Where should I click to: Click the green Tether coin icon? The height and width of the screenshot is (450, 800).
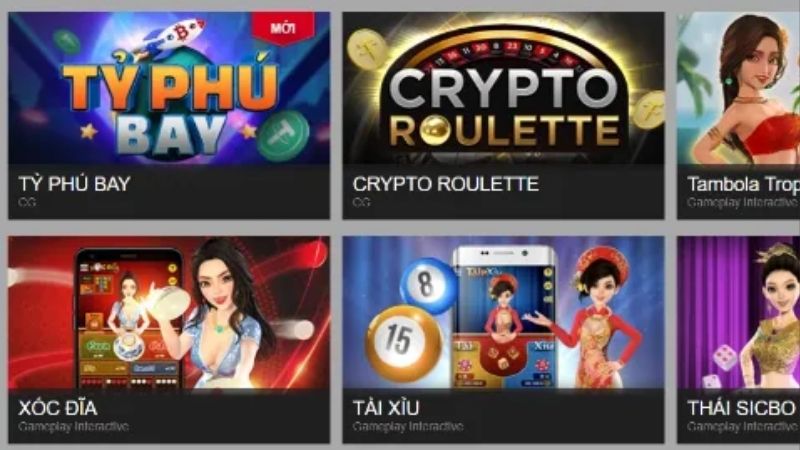click(x=283, y=136)
